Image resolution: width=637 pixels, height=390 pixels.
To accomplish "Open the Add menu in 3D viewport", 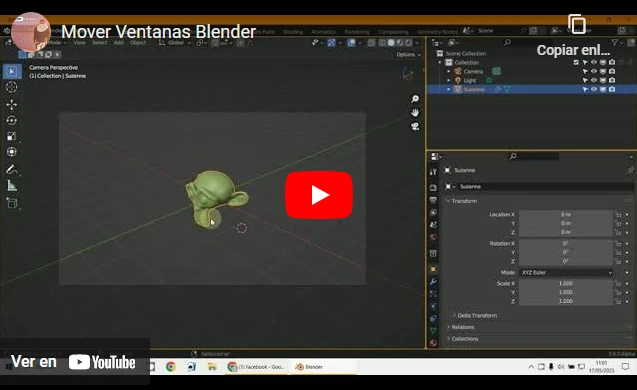I will 119,43.
